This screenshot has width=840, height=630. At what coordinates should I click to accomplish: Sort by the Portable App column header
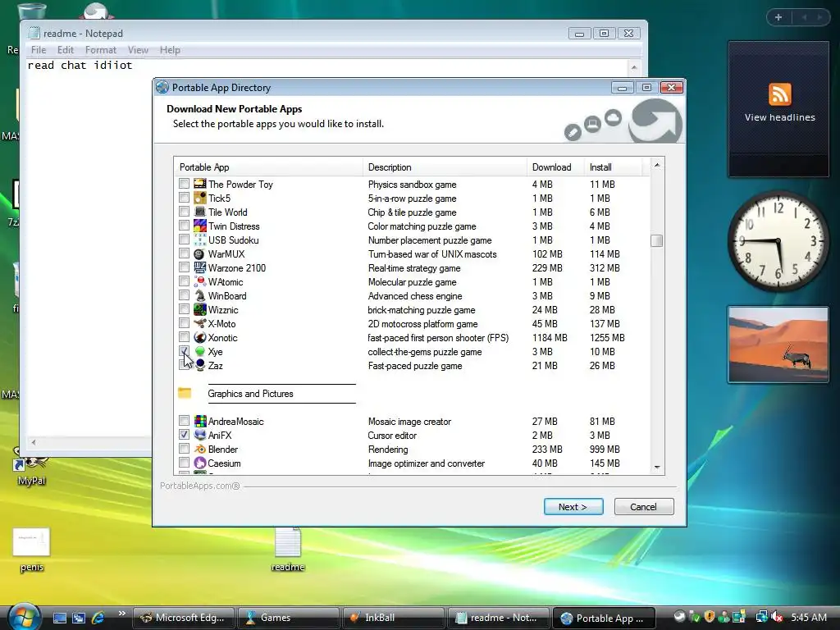coord(268,167)
